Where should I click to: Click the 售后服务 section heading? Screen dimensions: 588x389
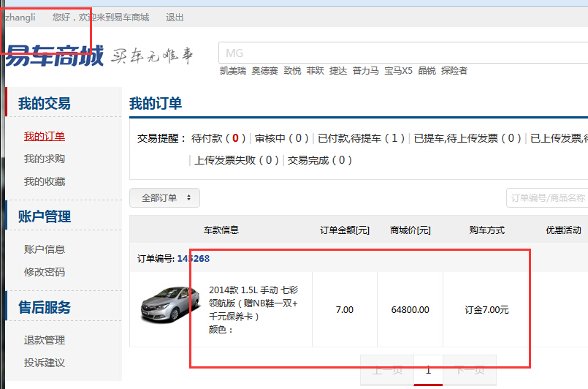click(x=45, y=307)
